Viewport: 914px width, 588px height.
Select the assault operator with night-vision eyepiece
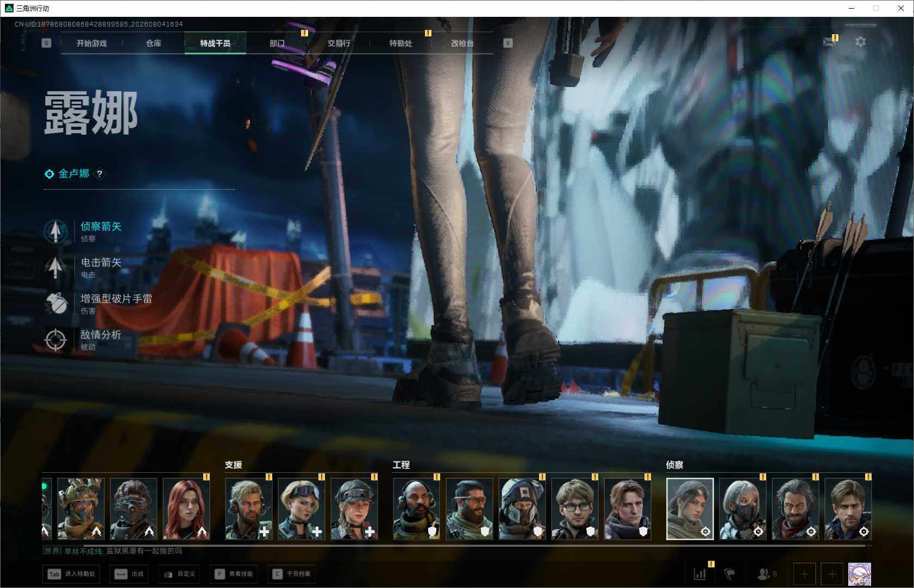tap(134, 509)
